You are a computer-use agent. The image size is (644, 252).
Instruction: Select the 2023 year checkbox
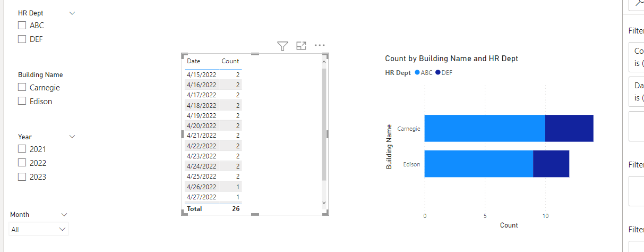coord(22,177)
